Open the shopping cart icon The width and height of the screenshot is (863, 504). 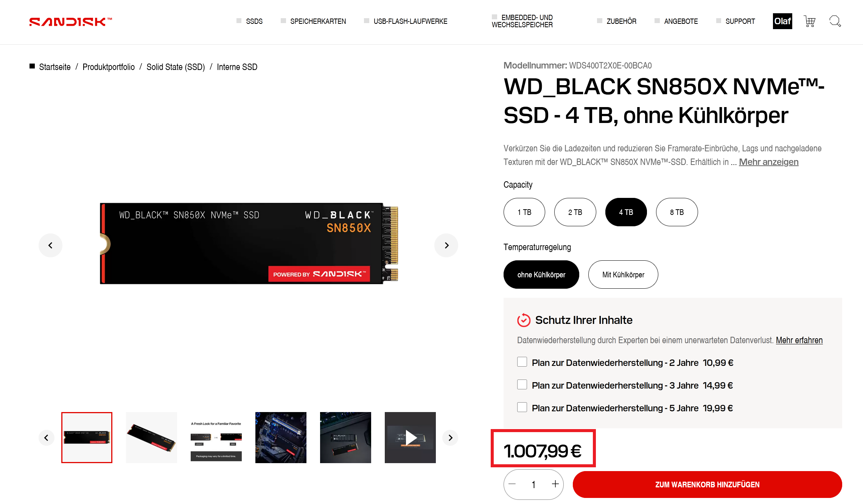[810, 21]
